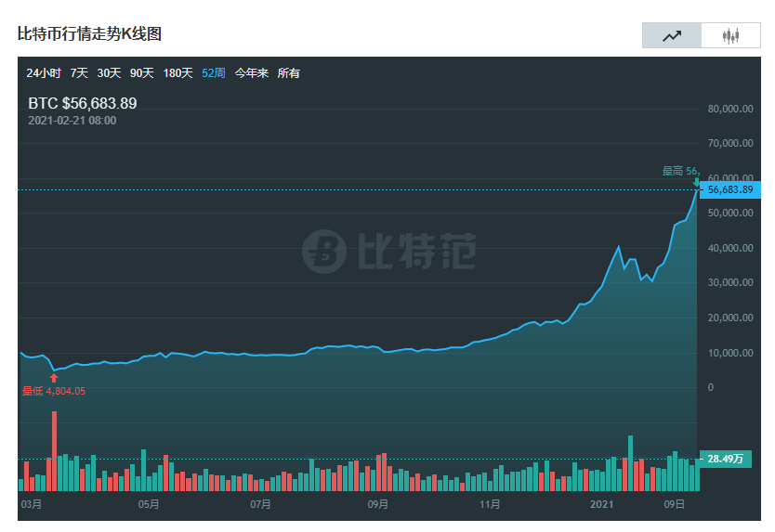Click the 0 axis label

[711, 387]
